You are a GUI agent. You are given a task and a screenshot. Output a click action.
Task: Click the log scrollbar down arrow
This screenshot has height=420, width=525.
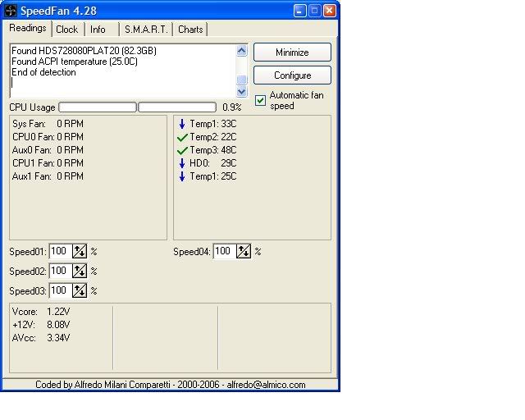point(241,91)
